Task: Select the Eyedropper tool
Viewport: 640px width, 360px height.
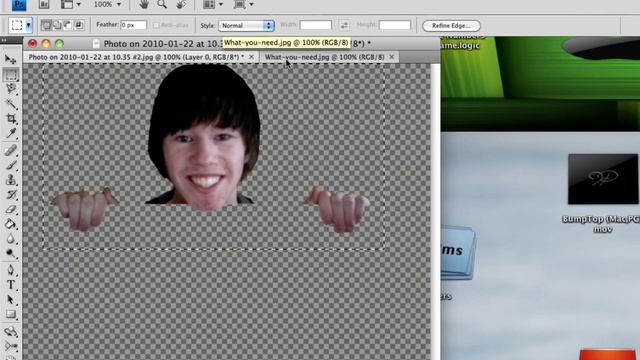Action: click(11, 133)
